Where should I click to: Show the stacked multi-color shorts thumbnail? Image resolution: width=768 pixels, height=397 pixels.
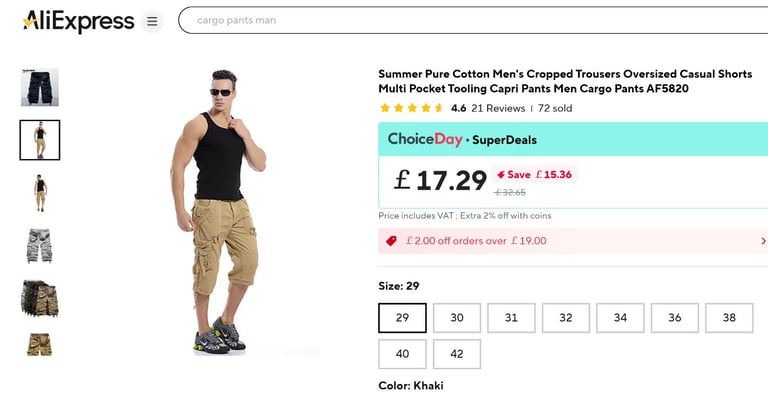coord(40,298)
